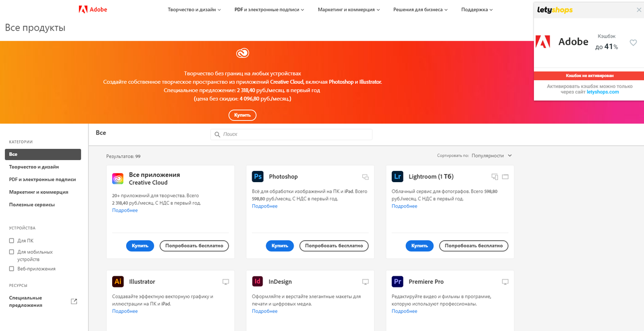Click Купить button in the banner
This screenshot has height=331, width=644.
pyautogui.click(x=243, y=115)
